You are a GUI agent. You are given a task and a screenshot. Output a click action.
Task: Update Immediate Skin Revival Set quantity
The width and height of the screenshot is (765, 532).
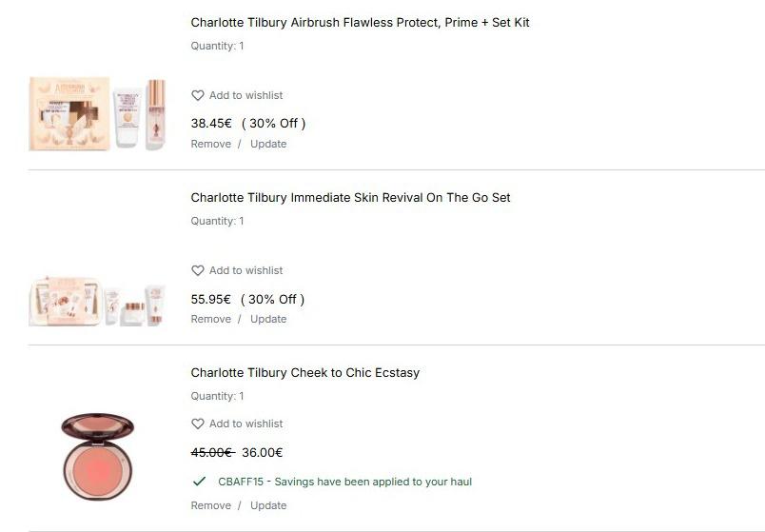pyautogui.click(x=268, y=319)
